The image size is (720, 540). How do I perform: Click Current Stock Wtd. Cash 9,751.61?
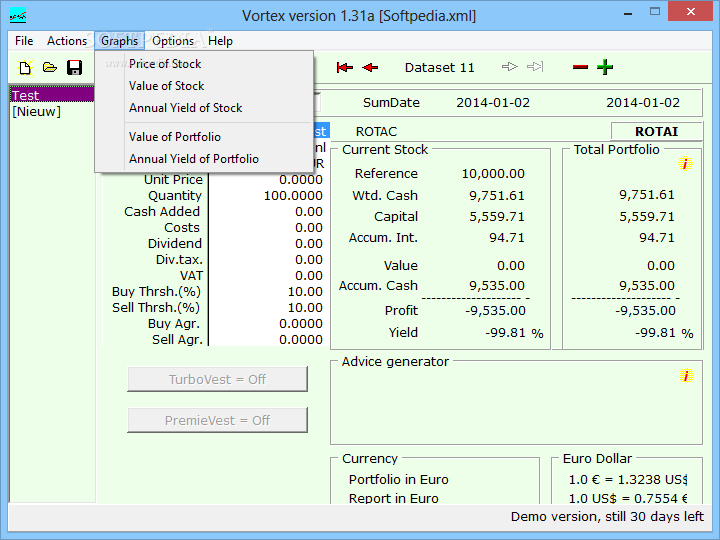click(x=497, y=196)
